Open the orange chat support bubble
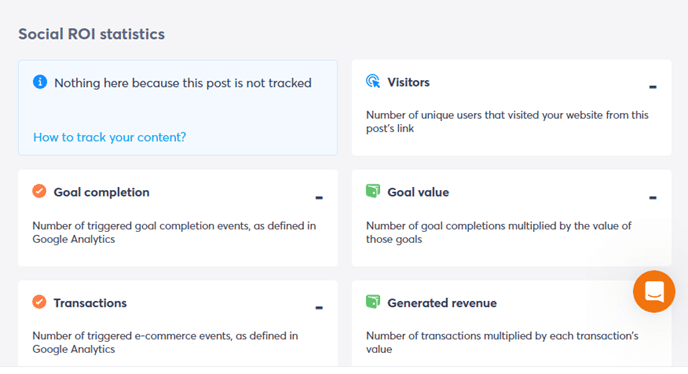 point(654,291)
